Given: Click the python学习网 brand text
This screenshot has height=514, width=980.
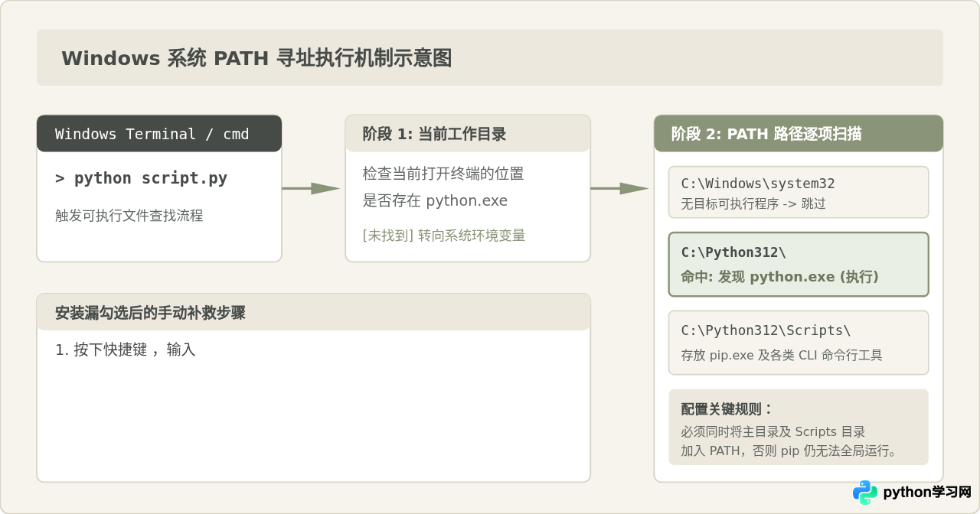Looking at the screenshot, I should tap(927, 493).
